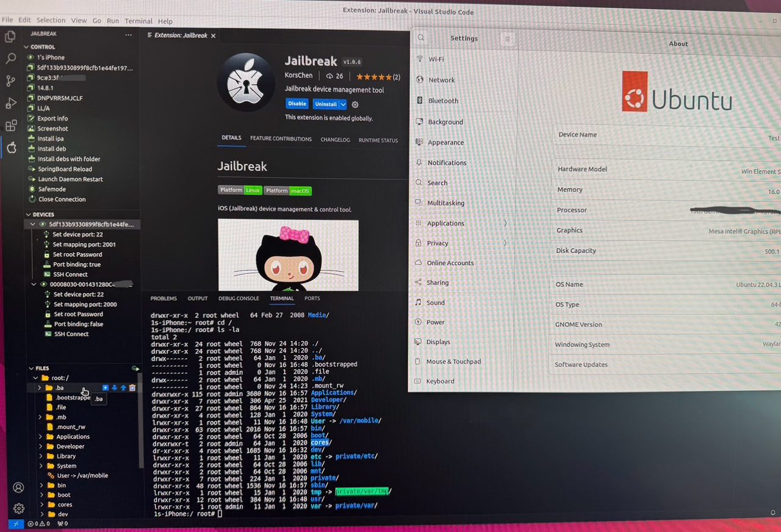The image size is (781, 532).
Task: Collapse the FILES section
Action: pyautogui.click(x=31, y=368)
